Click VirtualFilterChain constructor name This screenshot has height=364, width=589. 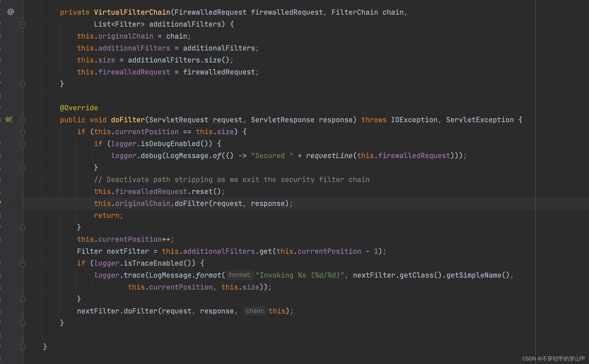click(x=132, y=12)
